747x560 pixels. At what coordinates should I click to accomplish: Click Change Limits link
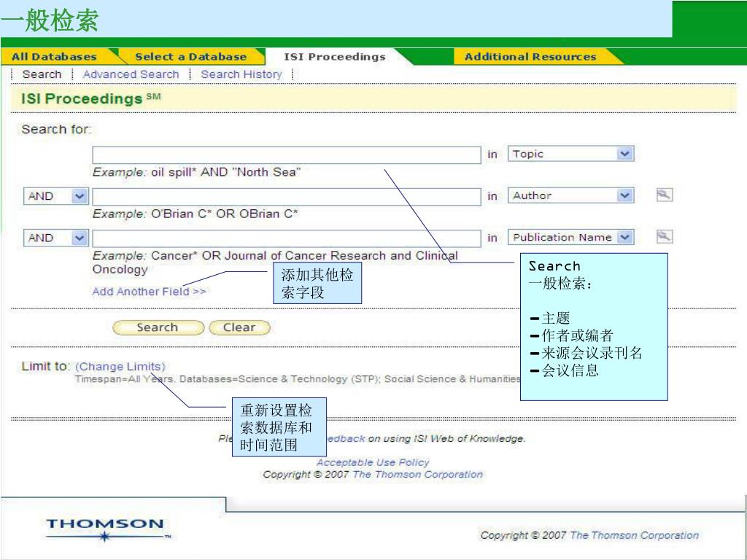click(120, 366)
